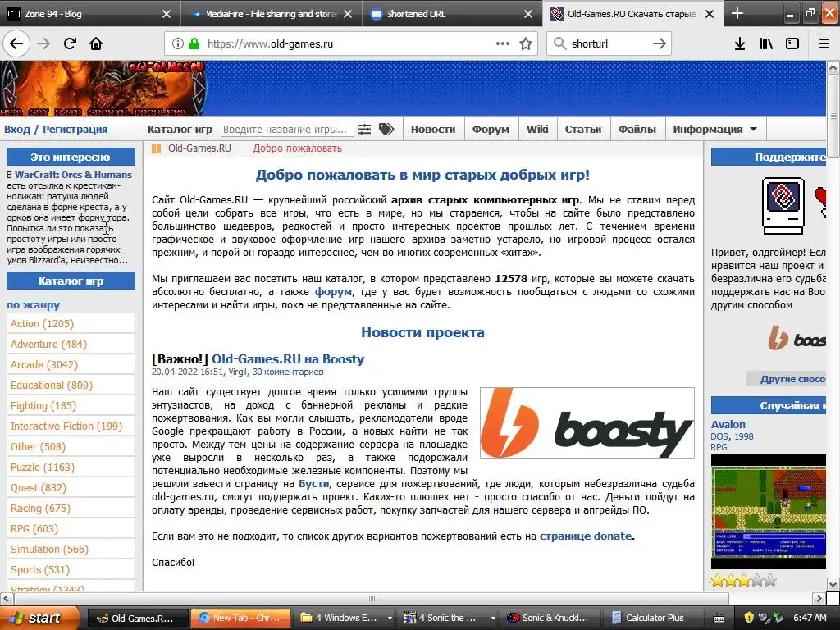Close the Shortened URL tab
This screenshot has height=630, width=840.
[x=528, y=14]
